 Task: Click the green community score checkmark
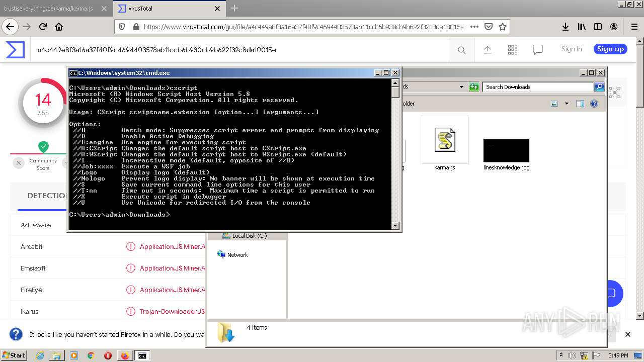(44, 147)
